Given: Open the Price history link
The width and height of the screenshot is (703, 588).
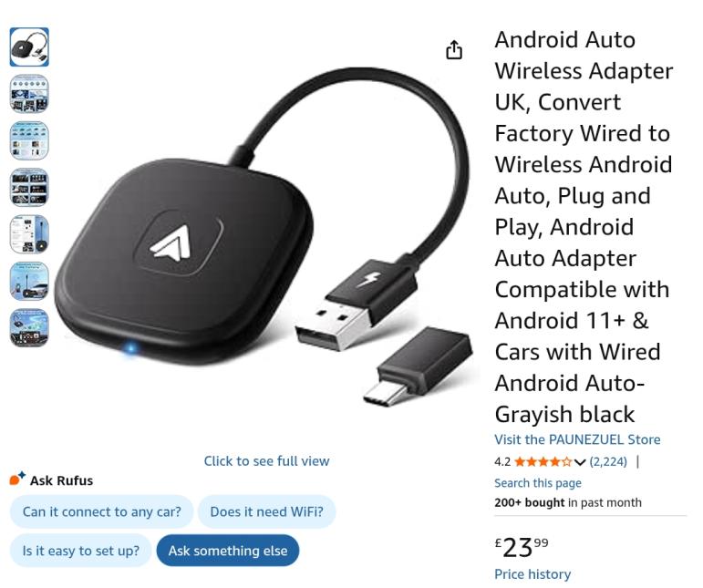Looking at the screenshot, I should click(x=532, y=574).
